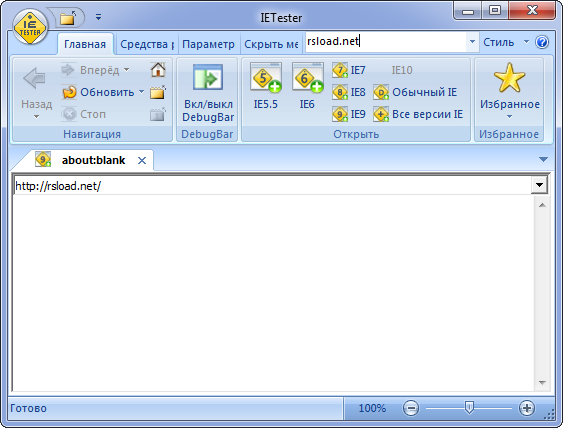Minimize the IETester window
The width and height of the screenshot is (563, 428).
coord(468,11)
